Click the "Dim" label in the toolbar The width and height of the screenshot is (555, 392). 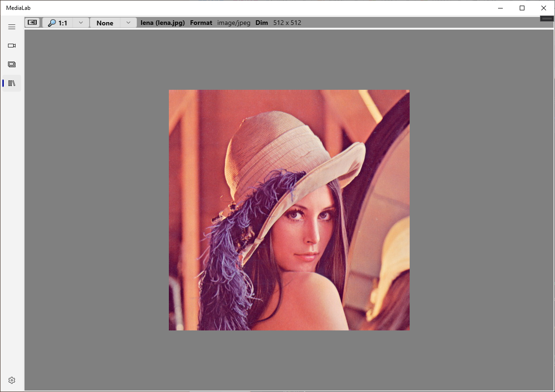262,22
